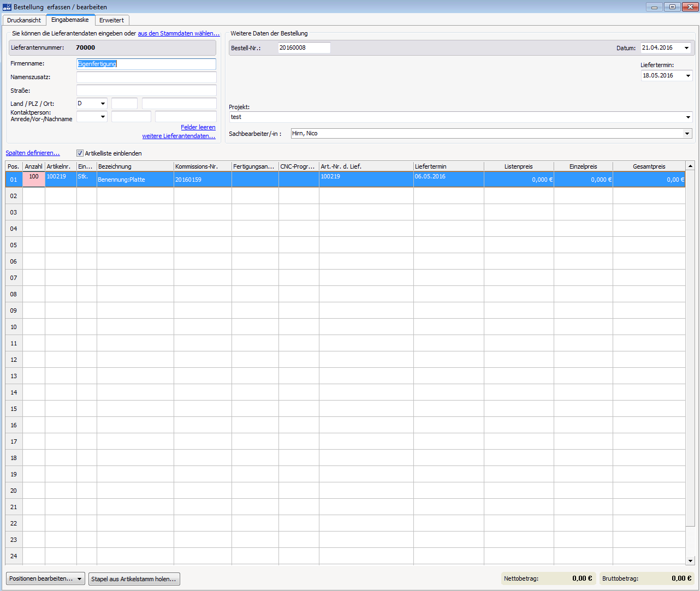Click the 'Stapel aus Artikelstamm holen…' button
Screen dimensions: 700x591
134,579
